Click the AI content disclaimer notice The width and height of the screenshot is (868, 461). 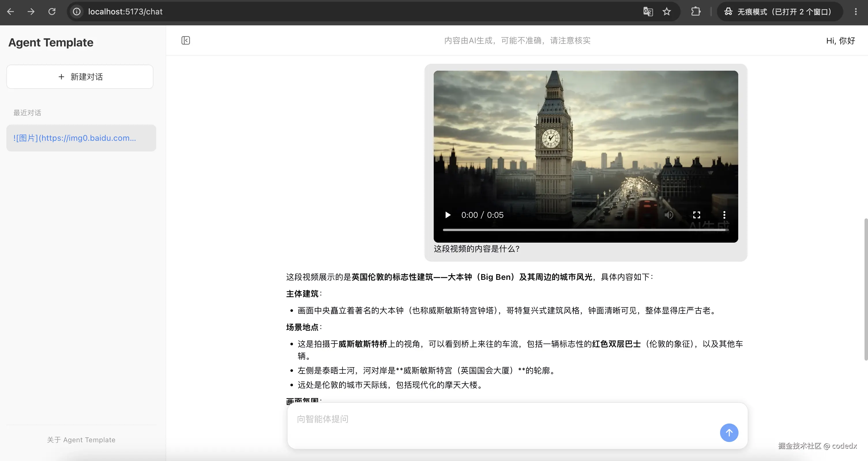(x=517, y=40)
